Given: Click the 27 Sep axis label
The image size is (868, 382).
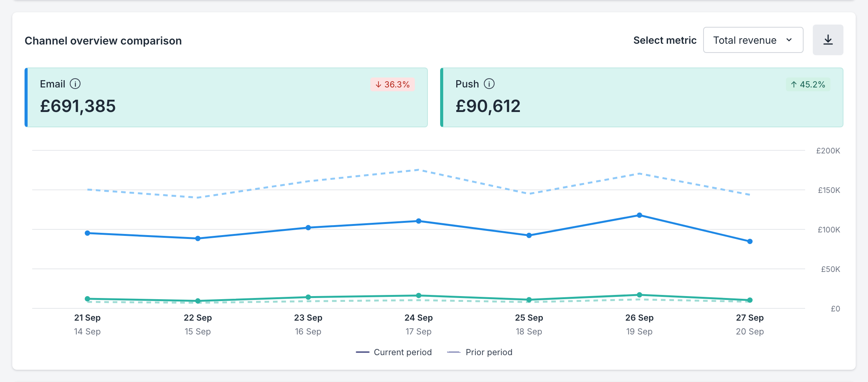Looking at the screenshot, I should click(x=750, y=318).
